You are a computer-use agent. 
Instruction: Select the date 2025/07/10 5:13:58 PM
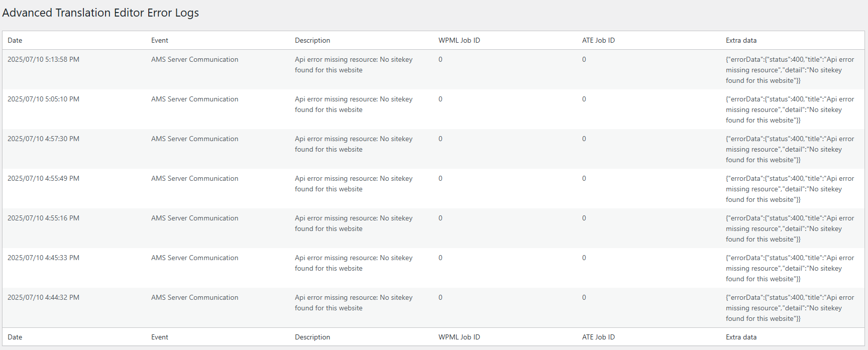click(x=43, y=59)
